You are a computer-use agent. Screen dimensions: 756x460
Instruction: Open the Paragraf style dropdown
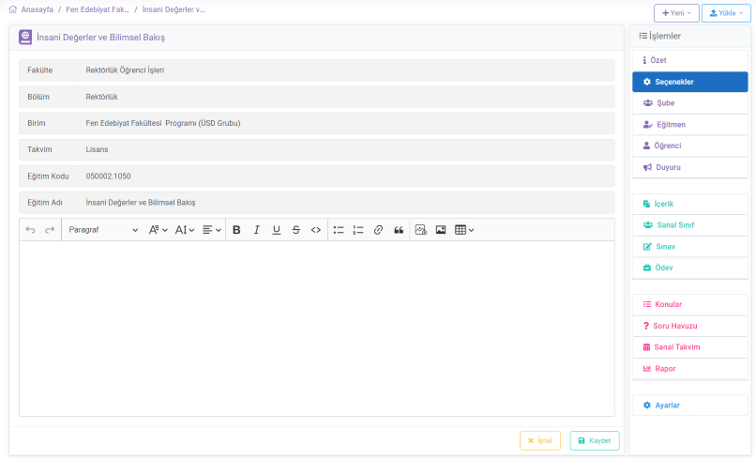103,230
